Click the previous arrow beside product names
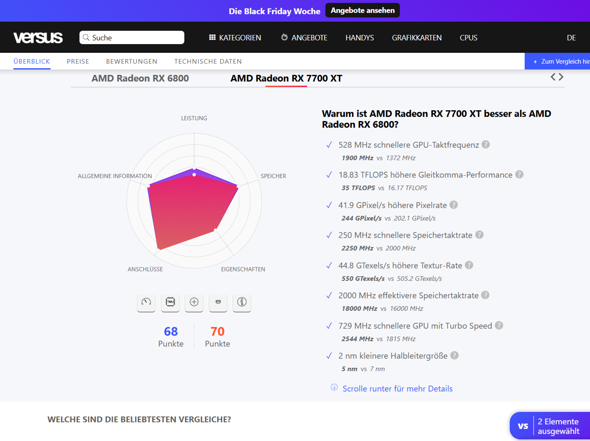Image resolution: width=590 pixels, height=441 pixels. coord(553,77)
